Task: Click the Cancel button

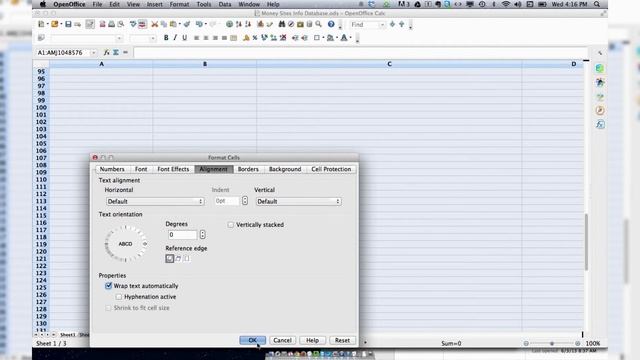Action: [282, 340]
